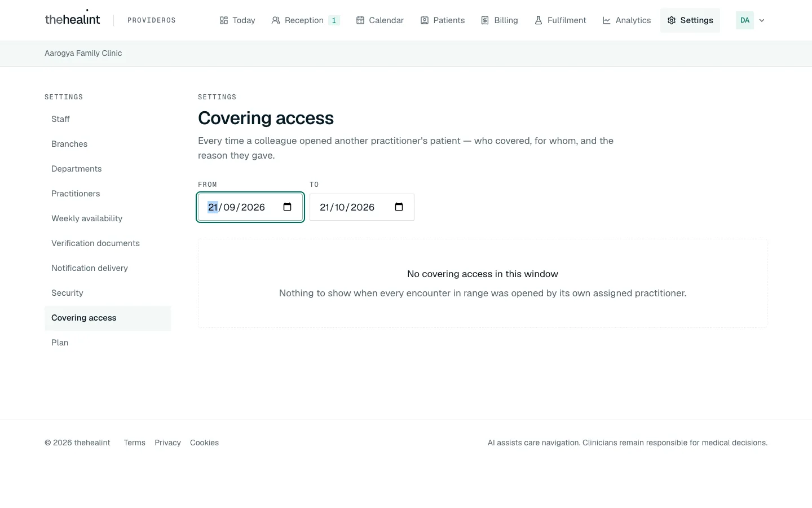Click the Analytics chart icon
The image size is (812, 508).
coord(607,20)
